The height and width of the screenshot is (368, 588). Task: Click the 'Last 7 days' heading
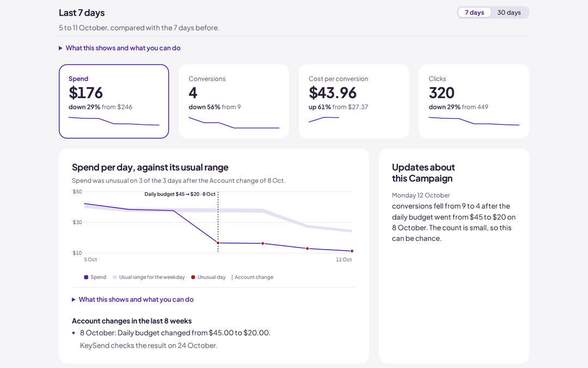click(x=82, y=13)
